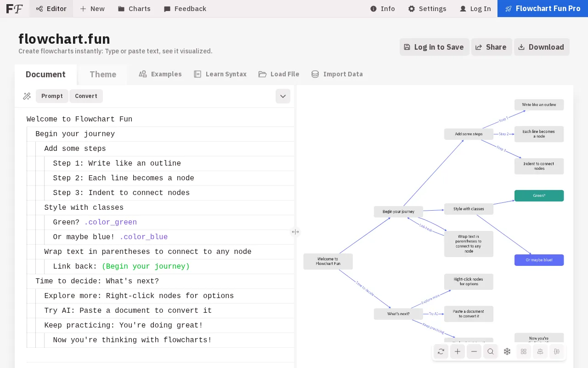Click 'Step 2: Each line becomes a node' line
The width and height of the screenshot is (588, 368).
[124, 178]
